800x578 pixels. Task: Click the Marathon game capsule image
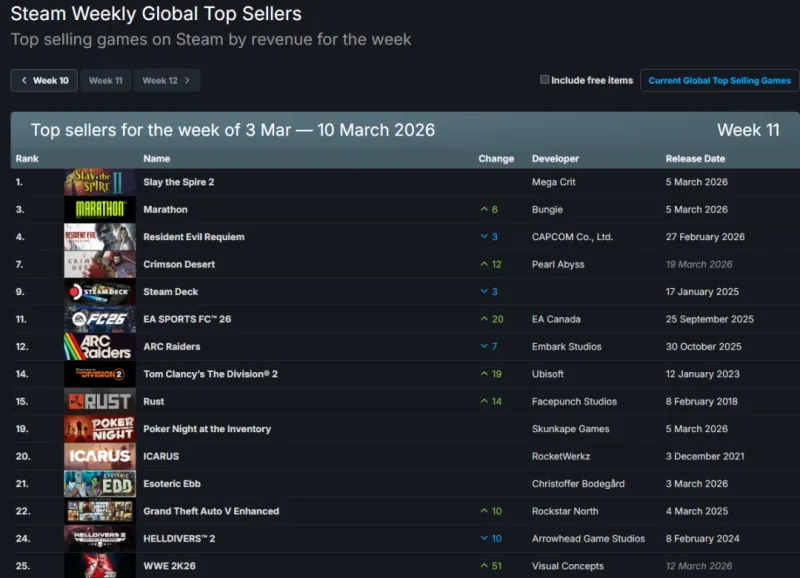click(x=100, y=209)
